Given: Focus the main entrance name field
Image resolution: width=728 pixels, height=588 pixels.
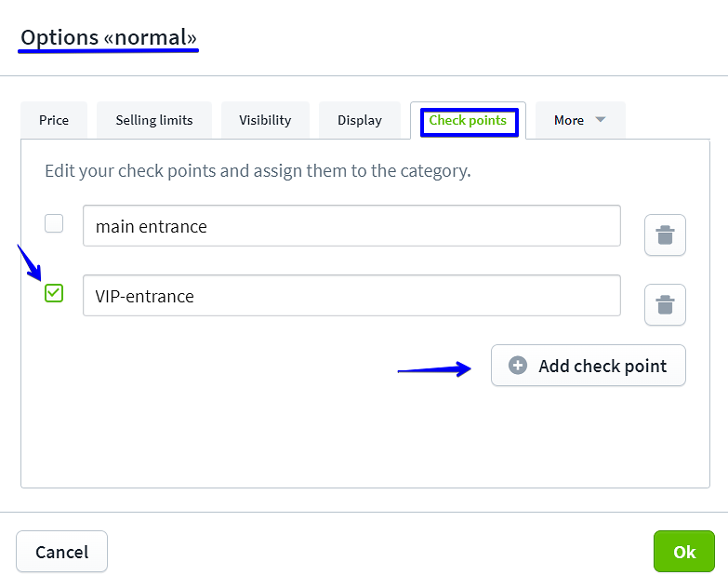Looking at the screenshot, I should 351,226.
